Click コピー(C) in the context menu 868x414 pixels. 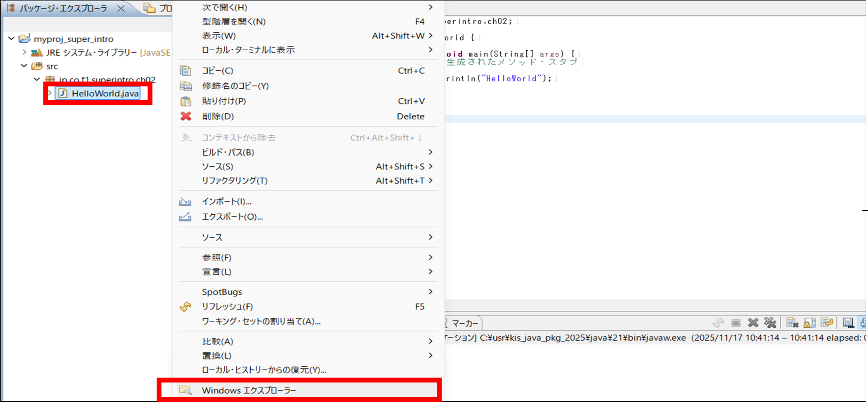(217, 71)
